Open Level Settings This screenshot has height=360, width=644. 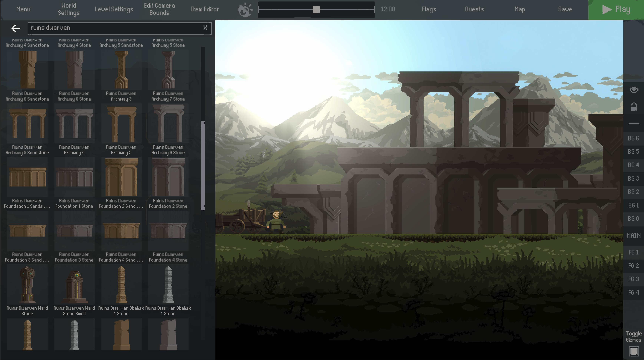coord(114,9)
